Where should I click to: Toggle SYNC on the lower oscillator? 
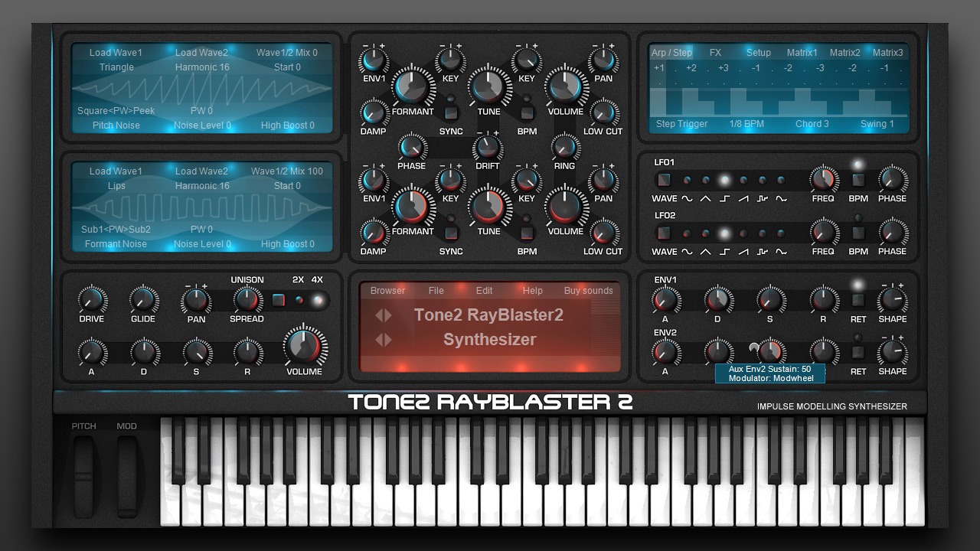(x=451, y=233)
